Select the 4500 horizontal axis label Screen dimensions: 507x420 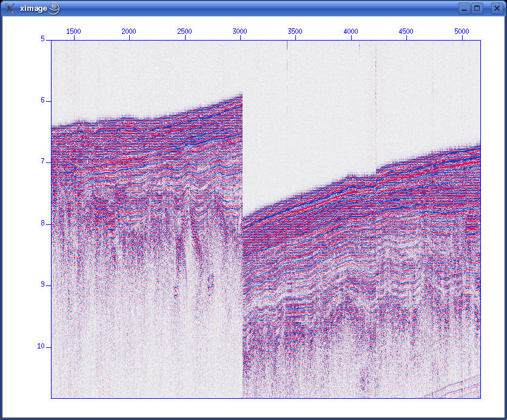(406, 31)
